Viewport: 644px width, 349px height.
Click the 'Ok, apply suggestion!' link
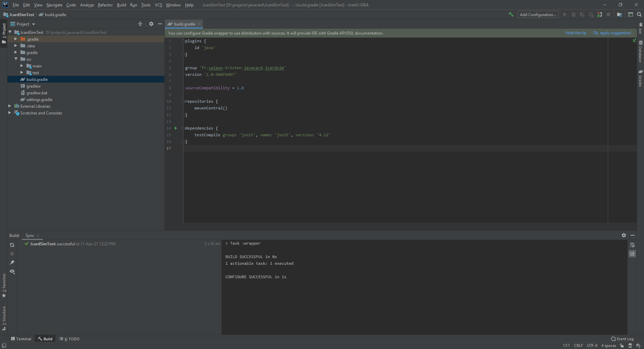612,33
